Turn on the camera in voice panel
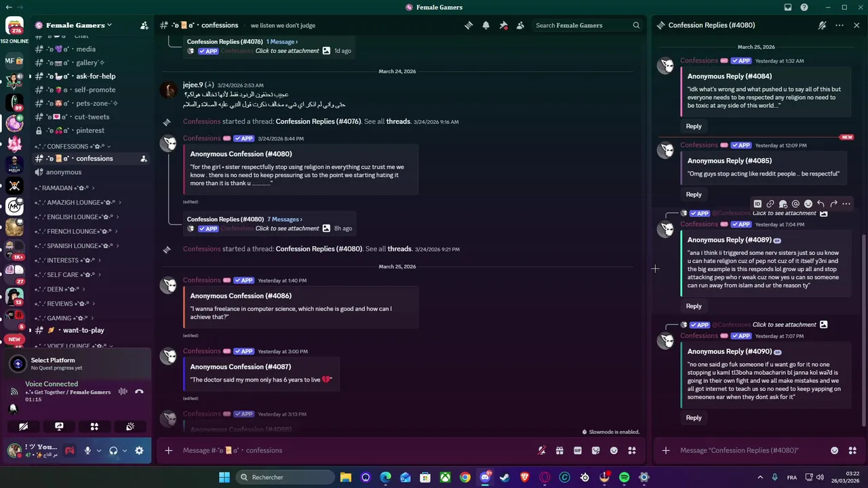 coord(24,426)
